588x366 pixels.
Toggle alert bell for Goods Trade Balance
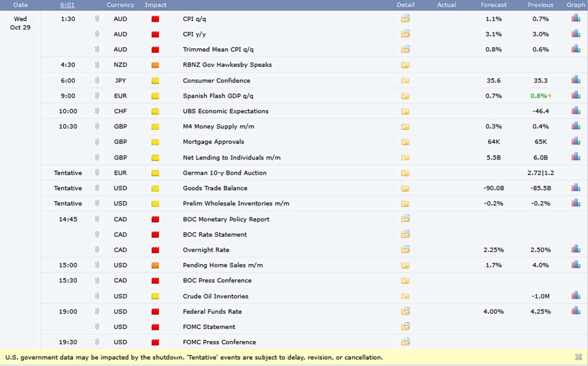[97, 188]
